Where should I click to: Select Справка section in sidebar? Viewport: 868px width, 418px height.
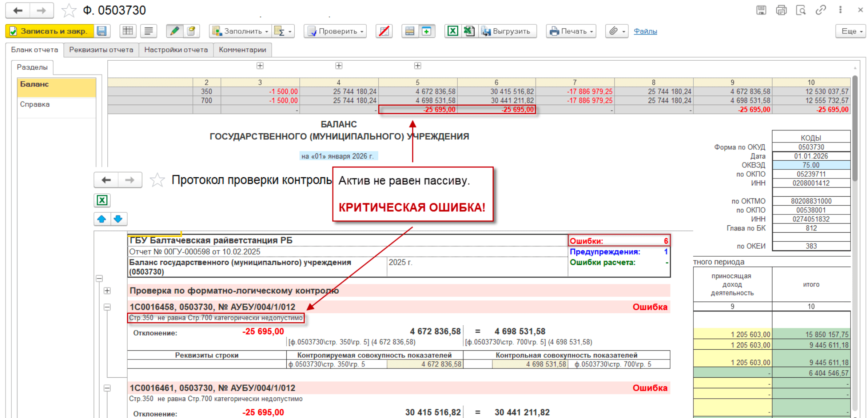click(x=35, y=104)
